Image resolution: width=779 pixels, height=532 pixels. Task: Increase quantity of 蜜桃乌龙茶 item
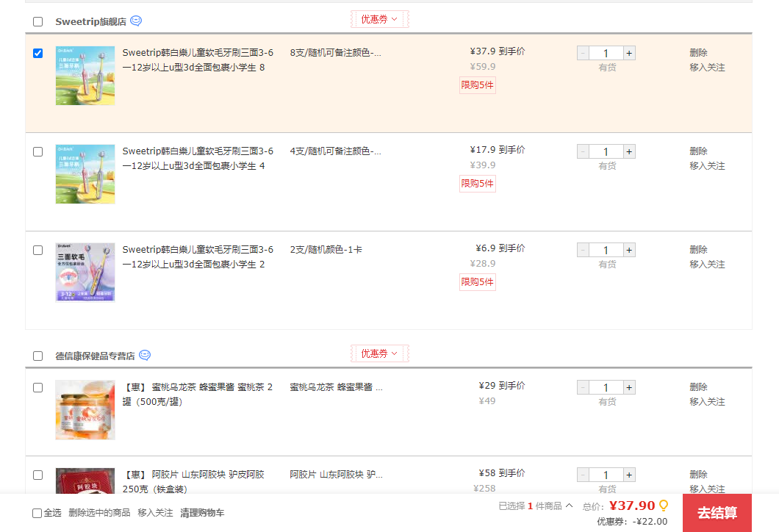[629, 387]
